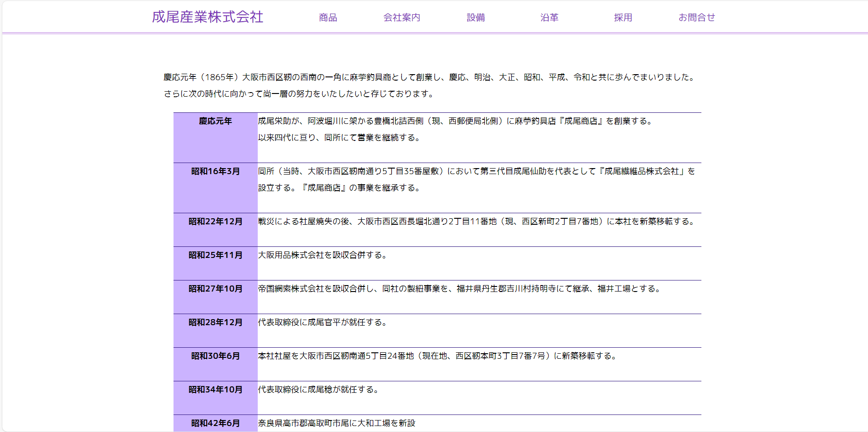Select the 昭和25年11月 date cell

215,263
